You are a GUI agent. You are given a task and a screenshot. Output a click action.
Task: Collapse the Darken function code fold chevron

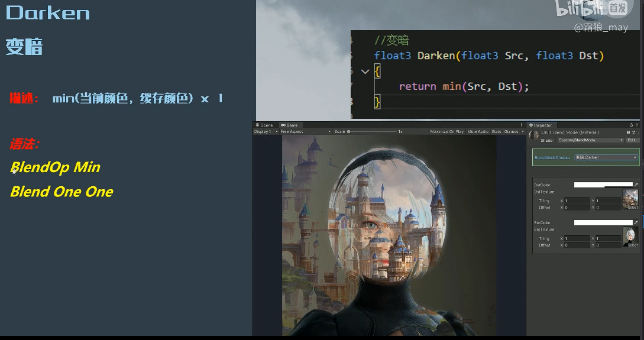point(365,72)
